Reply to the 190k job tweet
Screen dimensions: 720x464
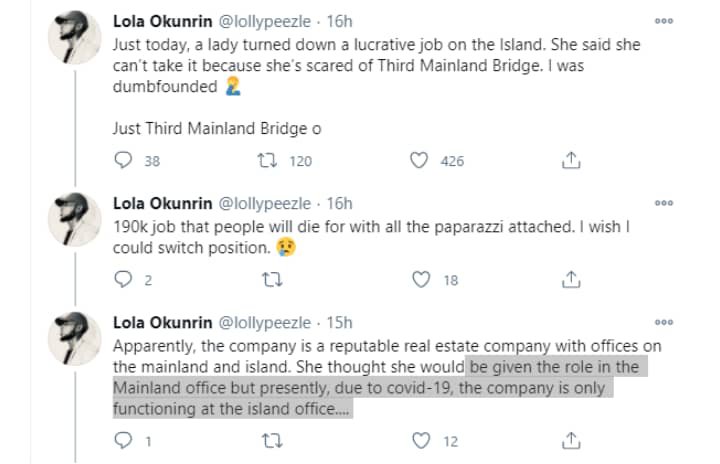pos(124,280)
